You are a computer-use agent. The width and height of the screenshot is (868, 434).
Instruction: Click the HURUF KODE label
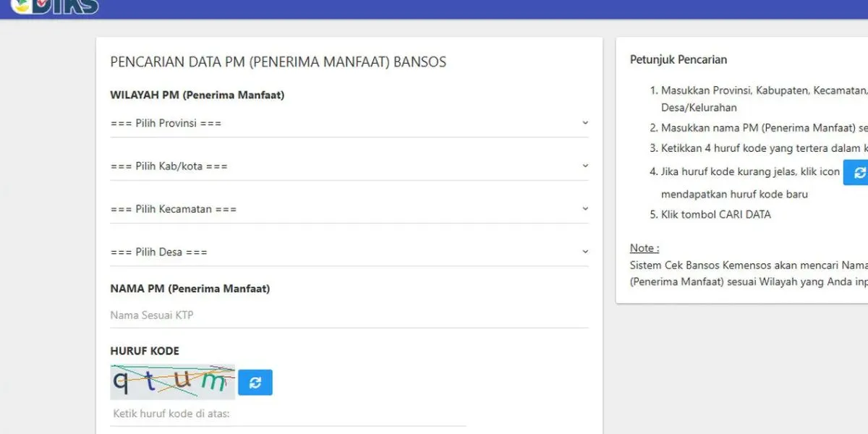coord(145,351)
